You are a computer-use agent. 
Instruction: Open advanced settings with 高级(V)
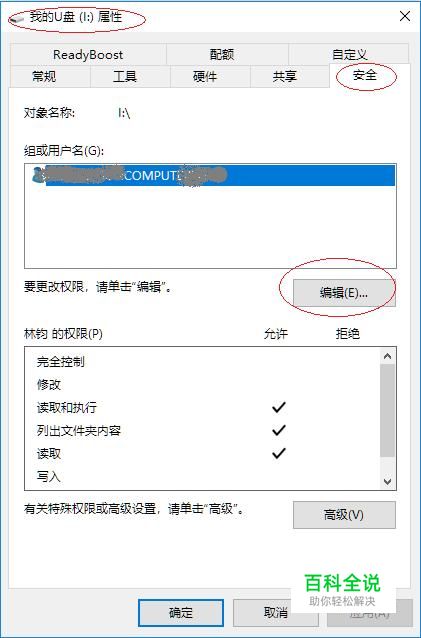click(344, 515)
